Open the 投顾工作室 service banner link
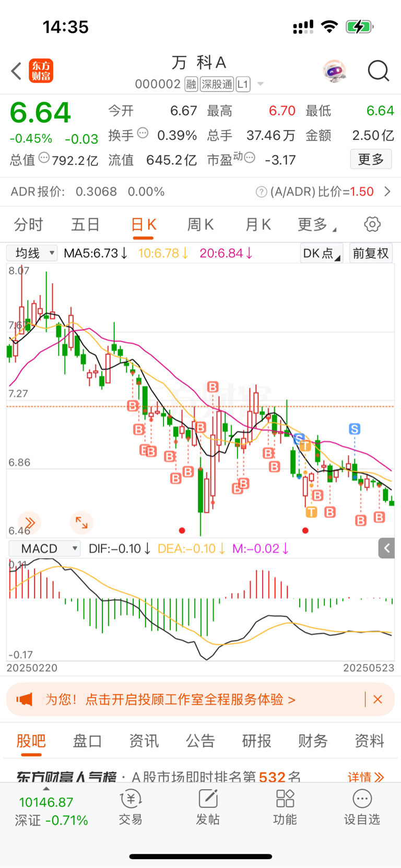The height and width of the screenshot is (868, 401). pos(171,699)
